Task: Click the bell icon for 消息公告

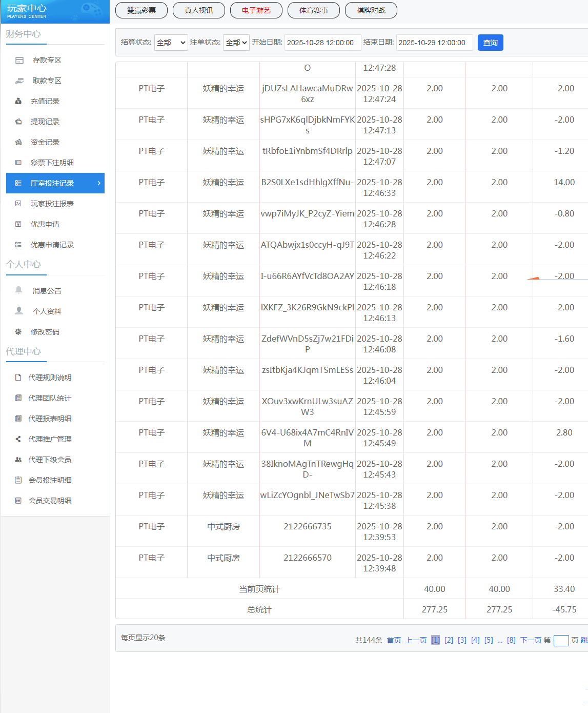Action: pos(19,290)
